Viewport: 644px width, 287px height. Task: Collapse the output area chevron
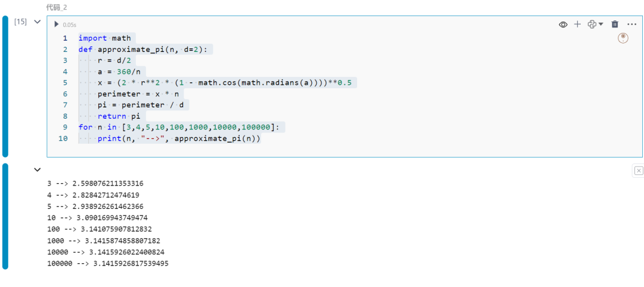coord(38,169)
